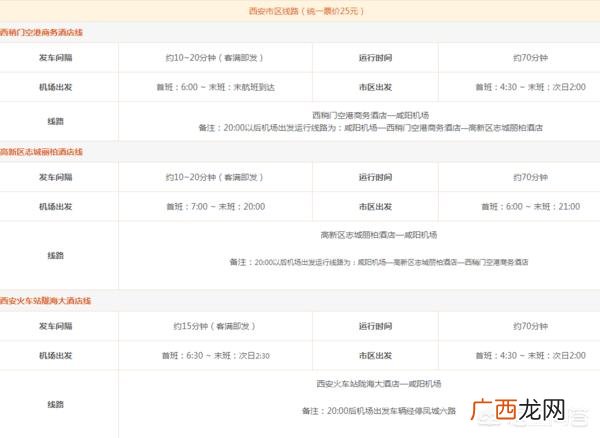600x438 pixels.
Task: Click 市区出发 label in 西稍门空港商务酒店线 section
Action: coord(375,87)
